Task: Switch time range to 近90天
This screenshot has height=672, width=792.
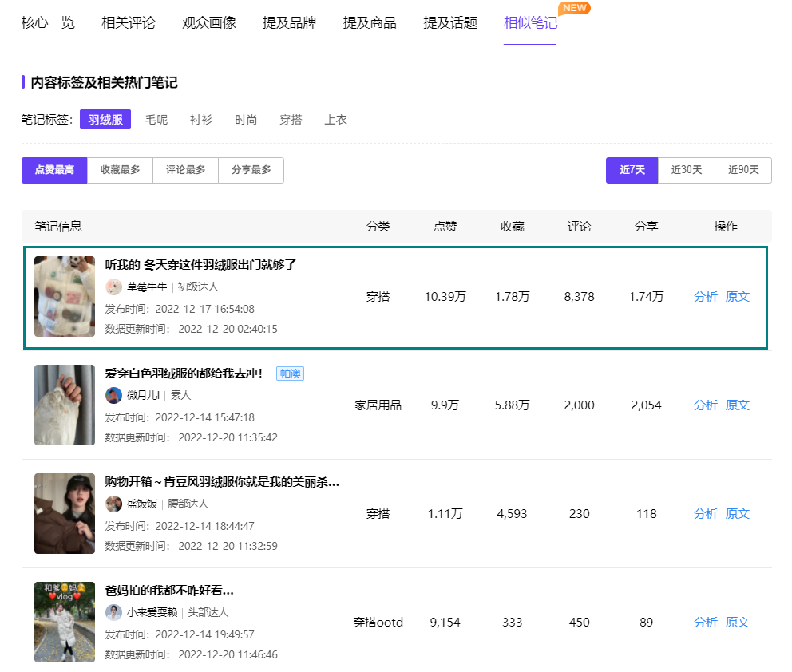Action: point(742,170)
